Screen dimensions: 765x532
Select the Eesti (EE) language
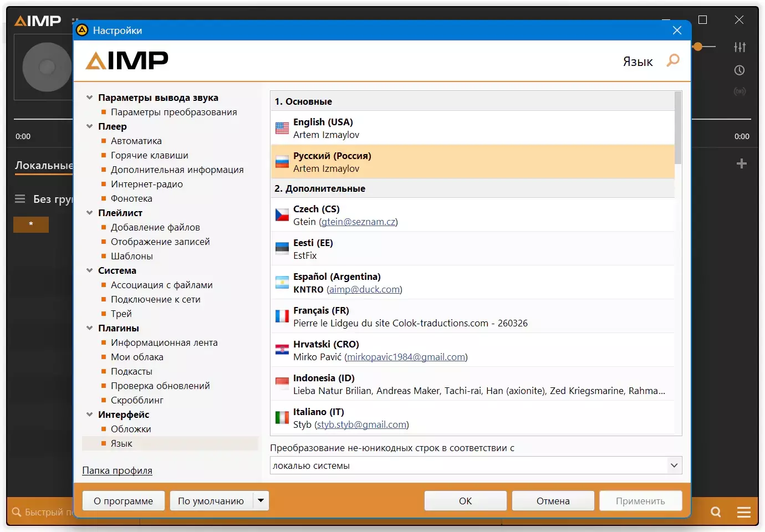(473, 249)
